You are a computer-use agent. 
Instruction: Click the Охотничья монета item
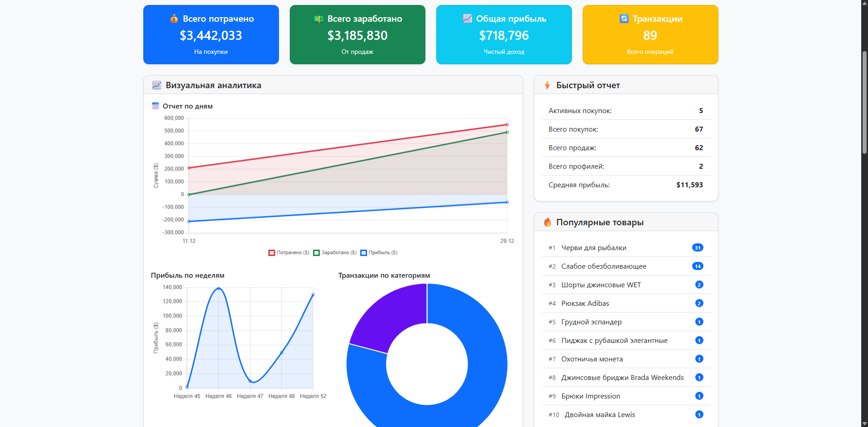click(x=626, y=359)
